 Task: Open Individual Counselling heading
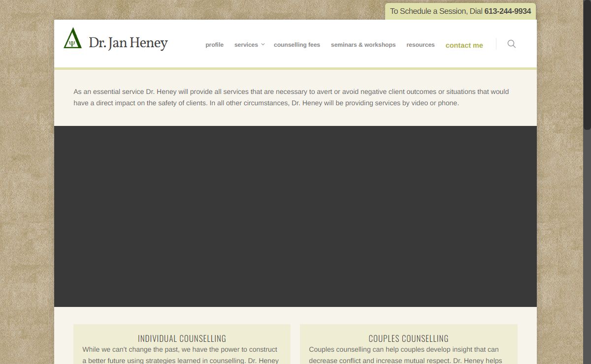182,338
